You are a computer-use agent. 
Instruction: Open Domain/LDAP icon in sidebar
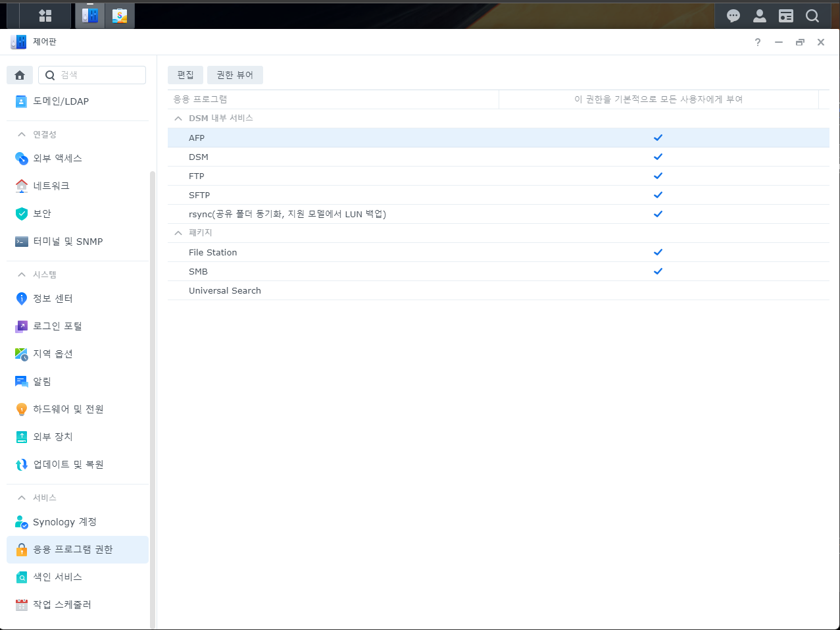pyautogui.click(x=22, y=101)
